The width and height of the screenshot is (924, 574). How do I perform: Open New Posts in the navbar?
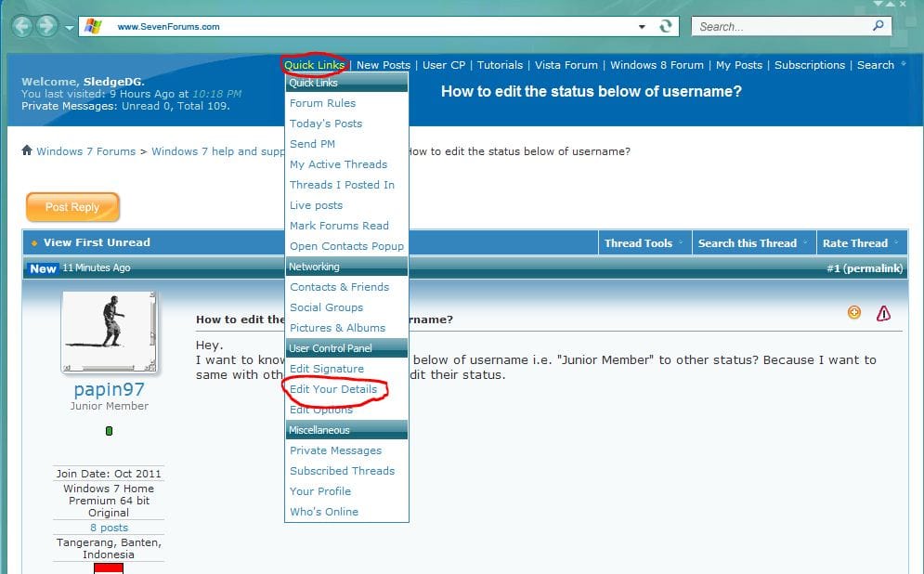pos(383,65)
